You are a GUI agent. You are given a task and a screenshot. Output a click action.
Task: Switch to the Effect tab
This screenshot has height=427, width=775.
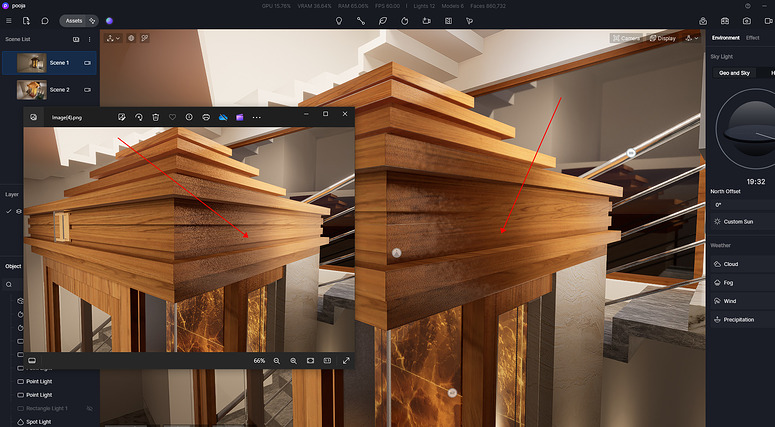pos(752,38)
